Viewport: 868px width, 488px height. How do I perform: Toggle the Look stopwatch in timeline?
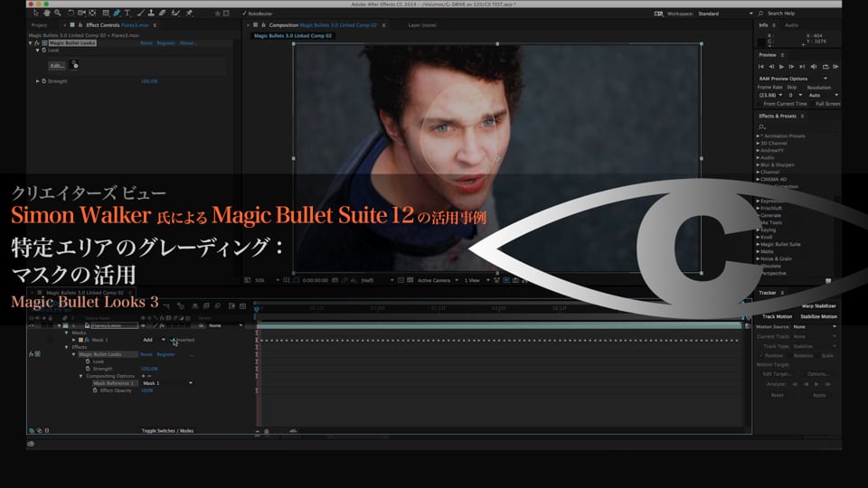[88, 361]
